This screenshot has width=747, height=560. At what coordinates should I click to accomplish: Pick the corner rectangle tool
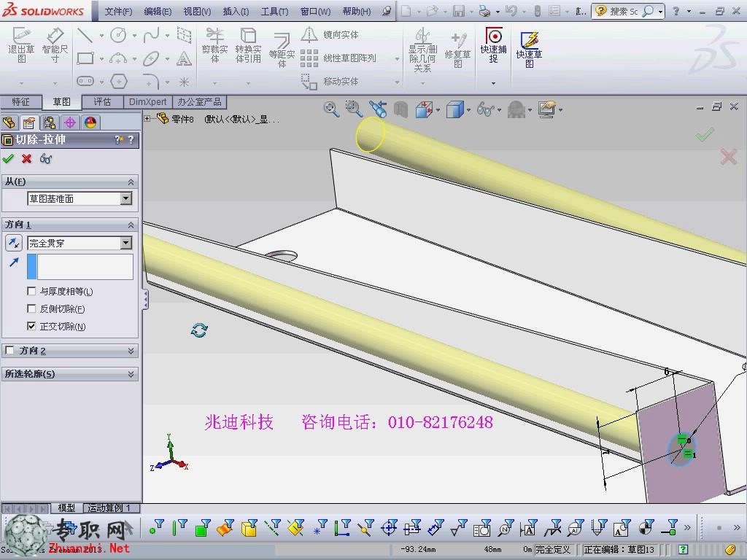coord(85,58)
